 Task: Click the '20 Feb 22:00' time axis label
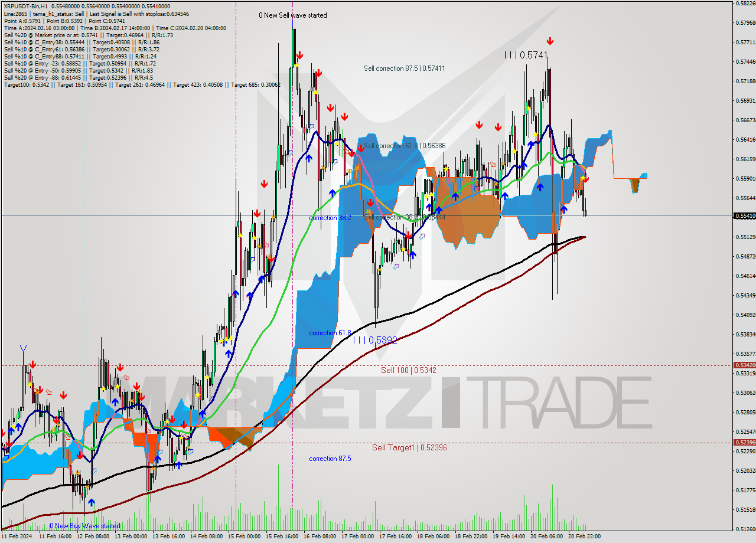point(585,537)
